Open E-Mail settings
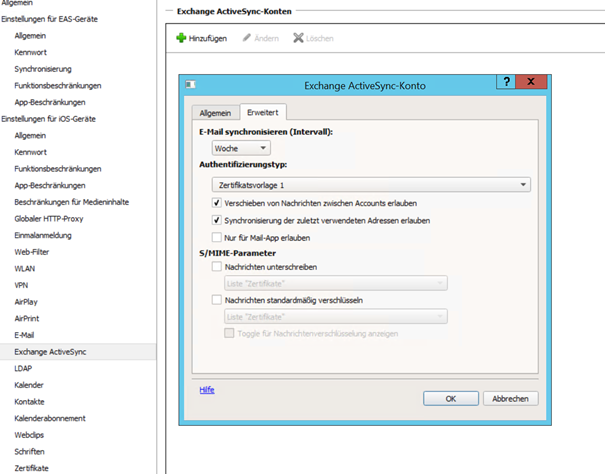Viewport: 605px width, 474px height. [24, 335]
